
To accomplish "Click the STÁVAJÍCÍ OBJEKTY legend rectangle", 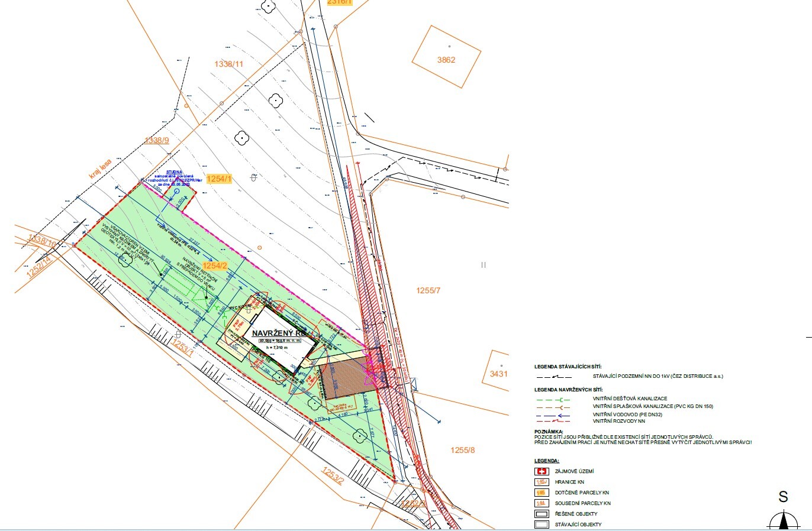I will point(541,524).
